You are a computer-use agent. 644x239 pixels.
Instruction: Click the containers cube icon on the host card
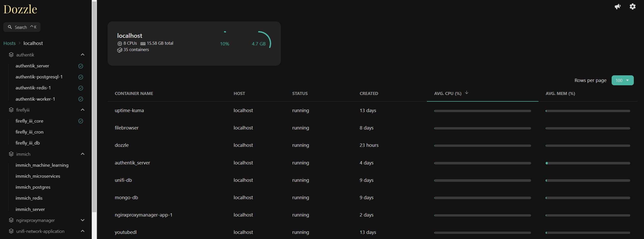click(120, 50)
